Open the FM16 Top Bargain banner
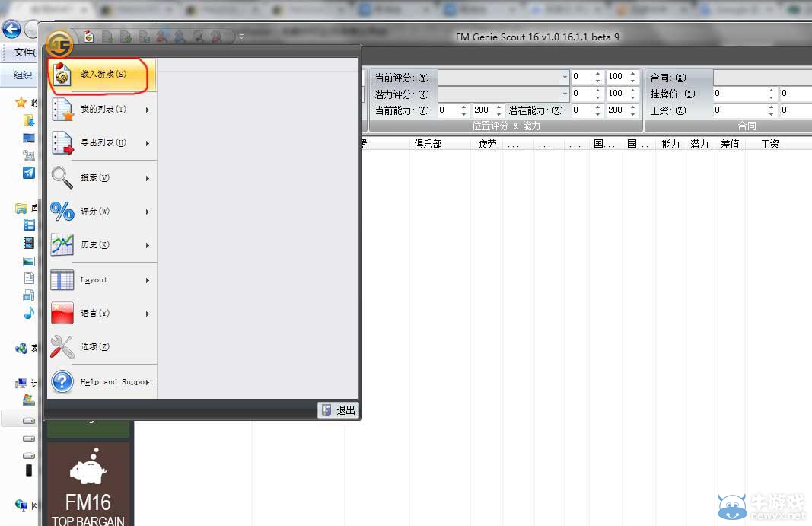The image size is (812, 526). [88, 484]
